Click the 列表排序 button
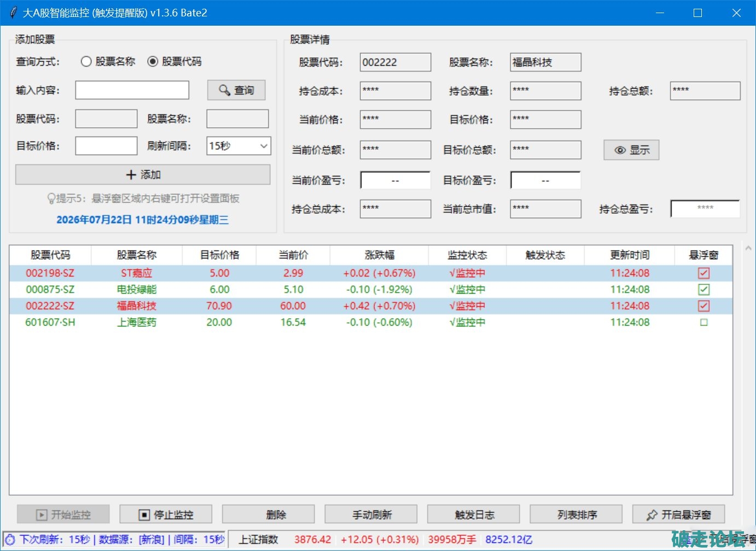756x551 pixels. coord(577,514)
